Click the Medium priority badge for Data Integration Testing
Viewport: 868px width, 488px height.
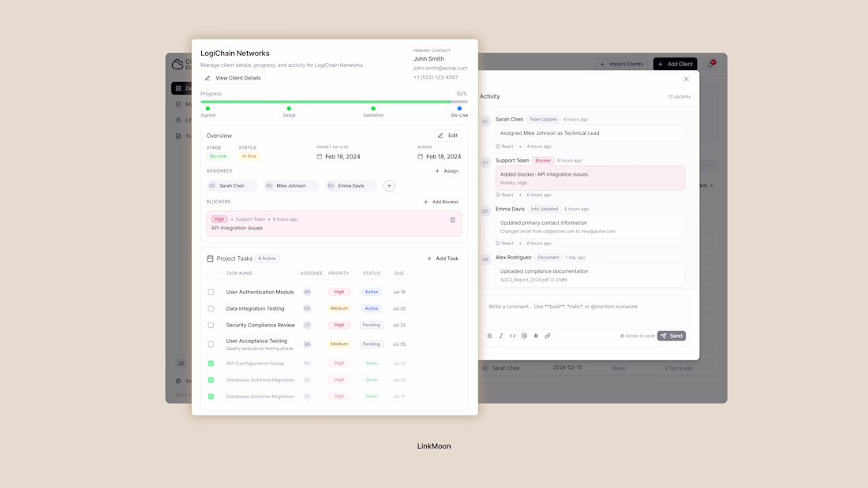pyautogui.click(x=339, y=309)
